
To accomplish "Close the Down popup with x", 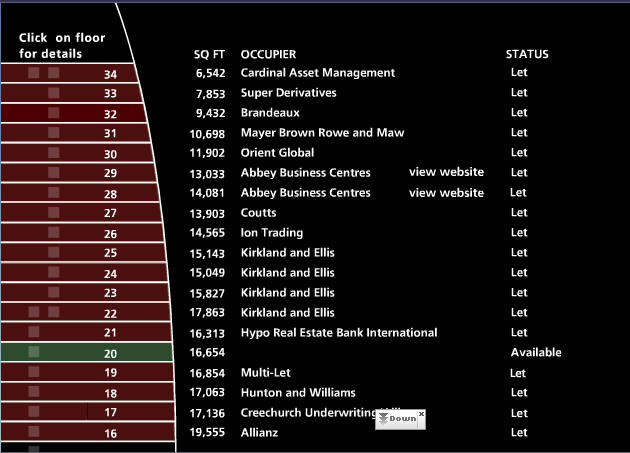I will point(422,413).
